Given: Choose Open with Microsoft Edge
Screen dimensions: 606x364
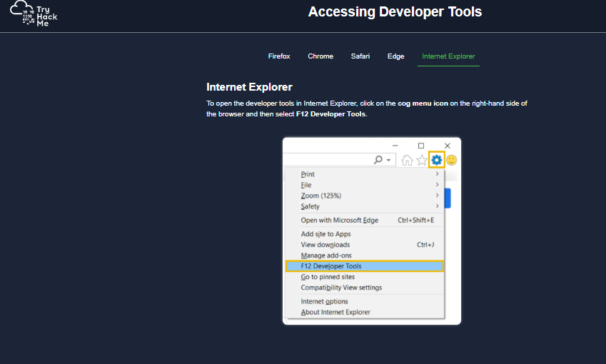Looking at the screenshot, I should click(365, 221).
